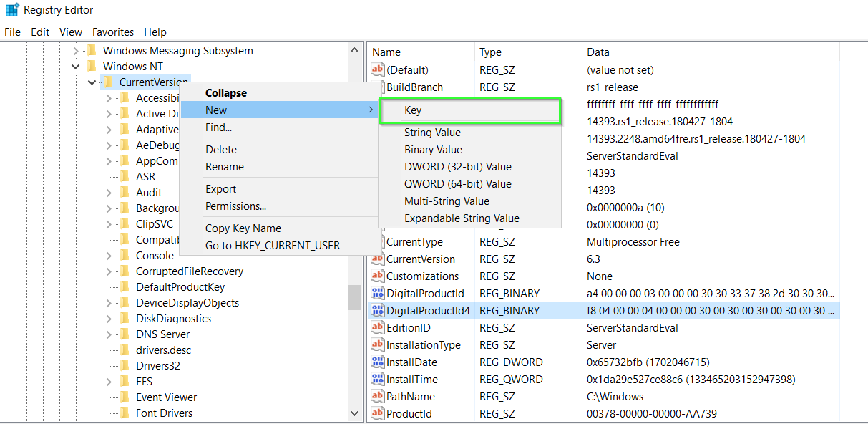The image size is (868, 424).
Task: Click the binary icon next to DigitalProductId4
Action: [378, 311]
